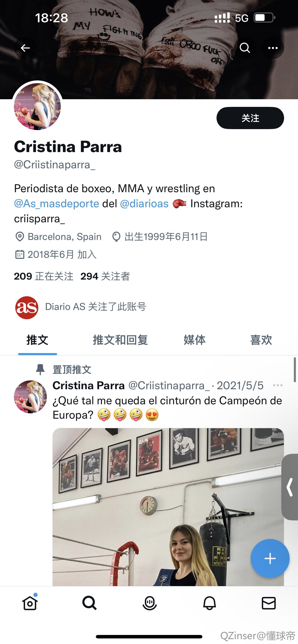Open notifications bell icon
298x644 pixels.
point(209,603)
